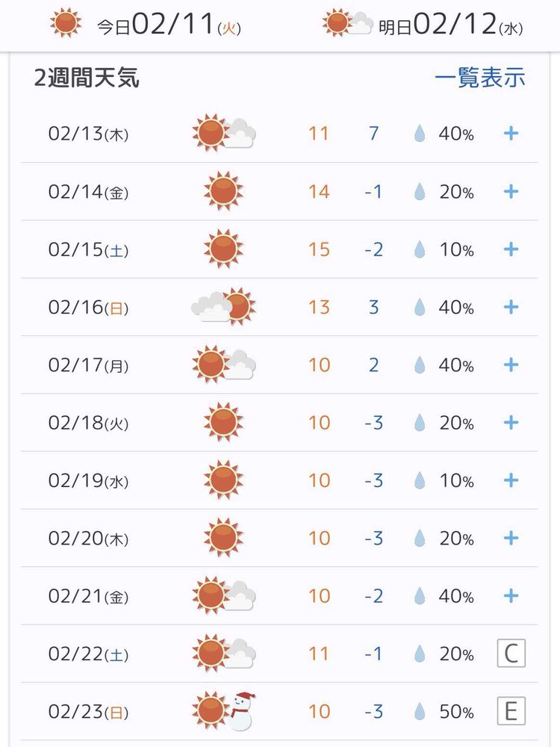The image size is (560, 747).
Task: Click the E reliability badge for 02/23
Action: [511, 711]
